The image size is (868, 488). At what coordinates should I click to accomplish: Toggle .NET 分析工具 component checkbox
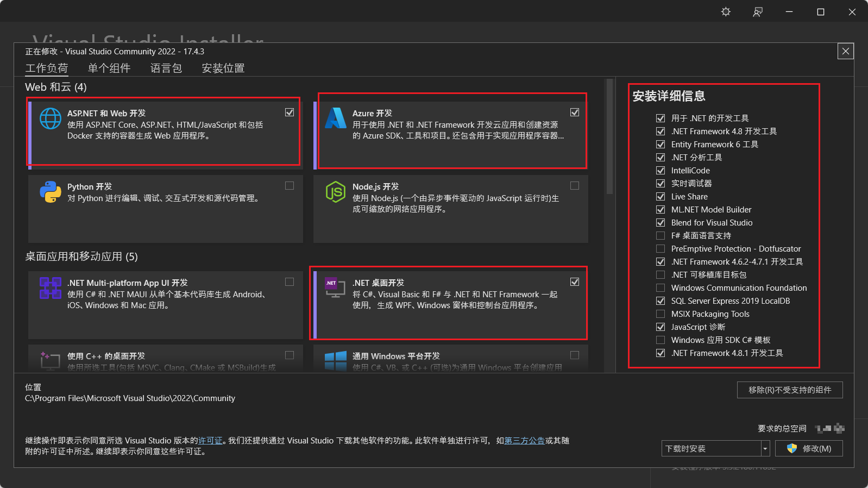(661, 157)
